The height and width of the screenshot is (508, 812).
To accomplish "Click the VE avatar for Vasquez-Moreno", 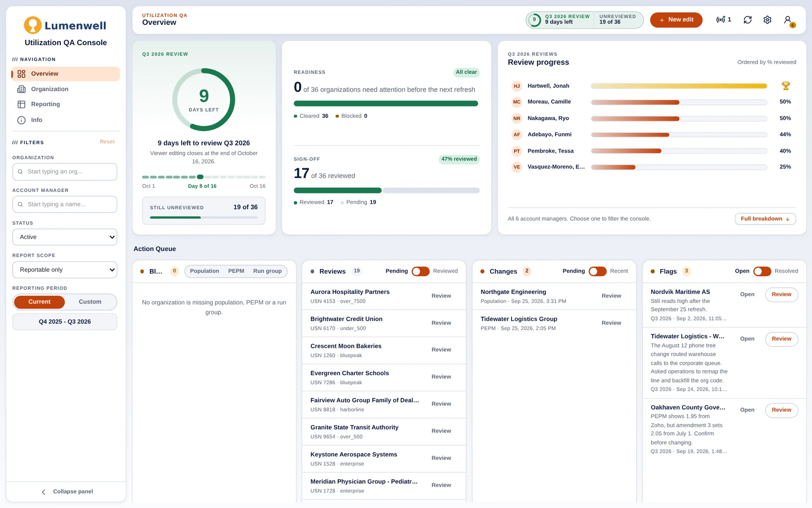I will 517,167.
